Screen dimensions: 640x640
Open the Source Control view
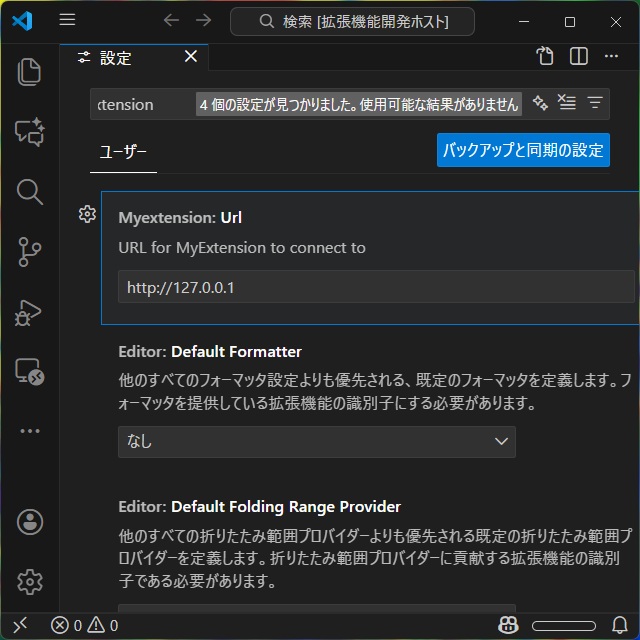coord(29,252)
